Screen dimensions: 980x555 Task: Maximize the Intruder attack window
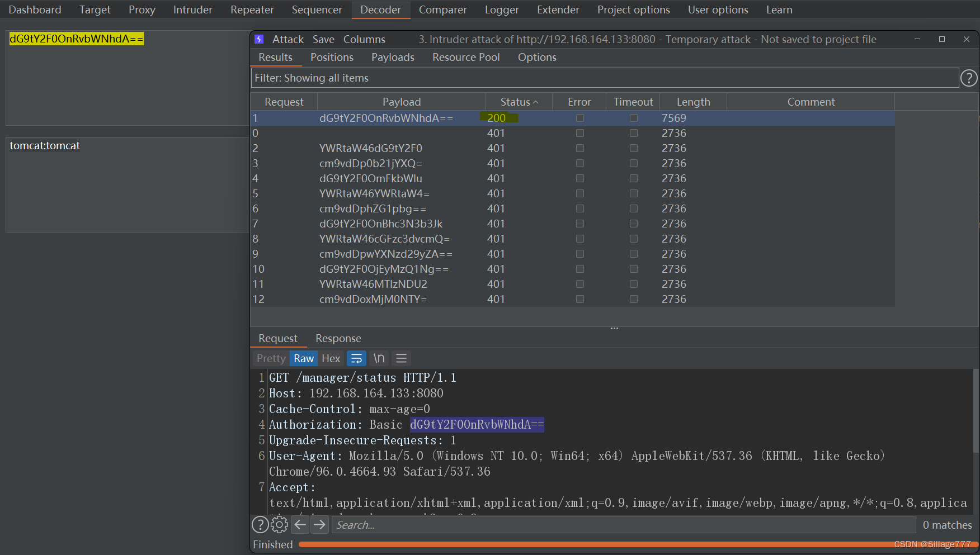[x=942, y=39]
